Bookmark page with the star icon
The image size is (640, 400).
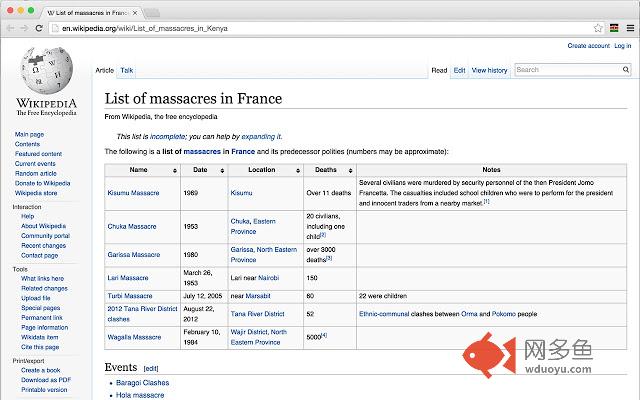(x=598, y=28)
